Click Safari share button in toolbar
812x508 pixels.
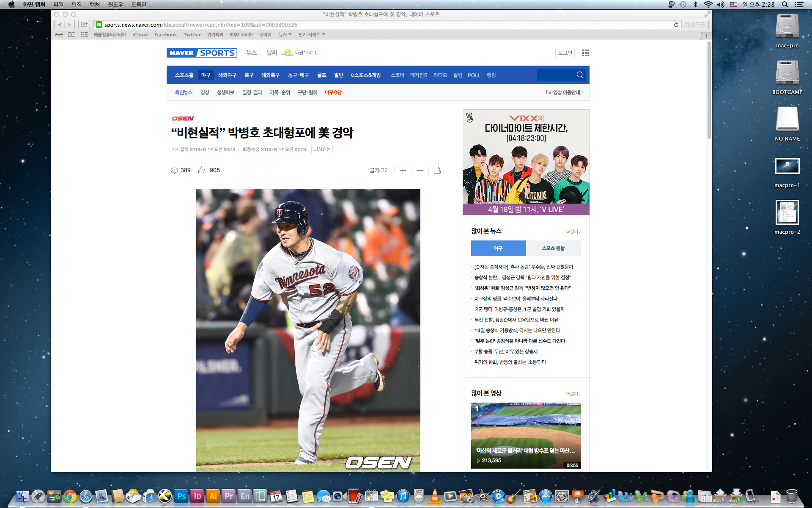(85, 25)
